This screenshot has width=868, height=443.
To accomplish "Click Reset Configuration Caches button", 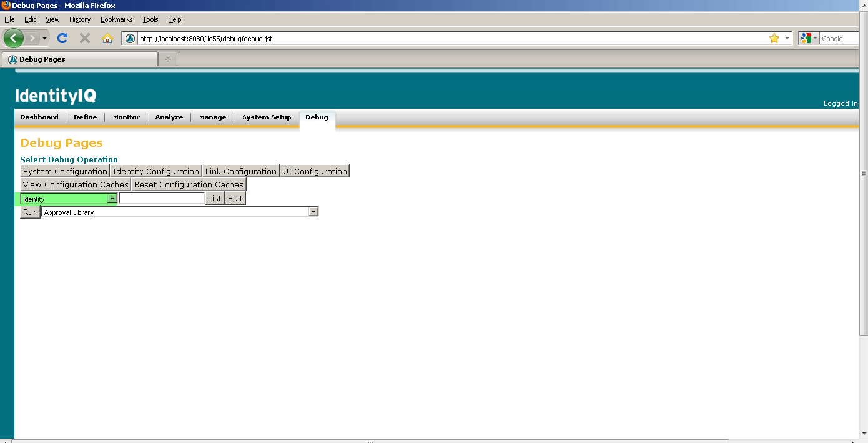I will pyautogui.click(x=189, y=184).
